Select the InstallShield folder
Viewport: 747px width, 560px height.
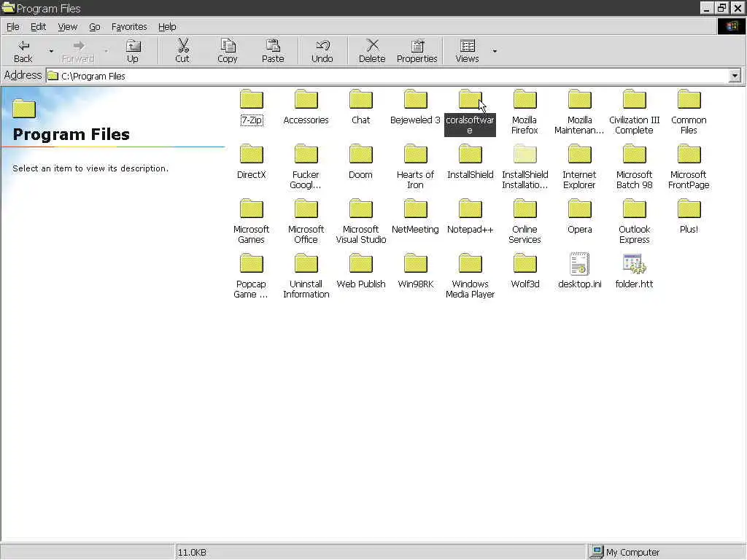471,162
